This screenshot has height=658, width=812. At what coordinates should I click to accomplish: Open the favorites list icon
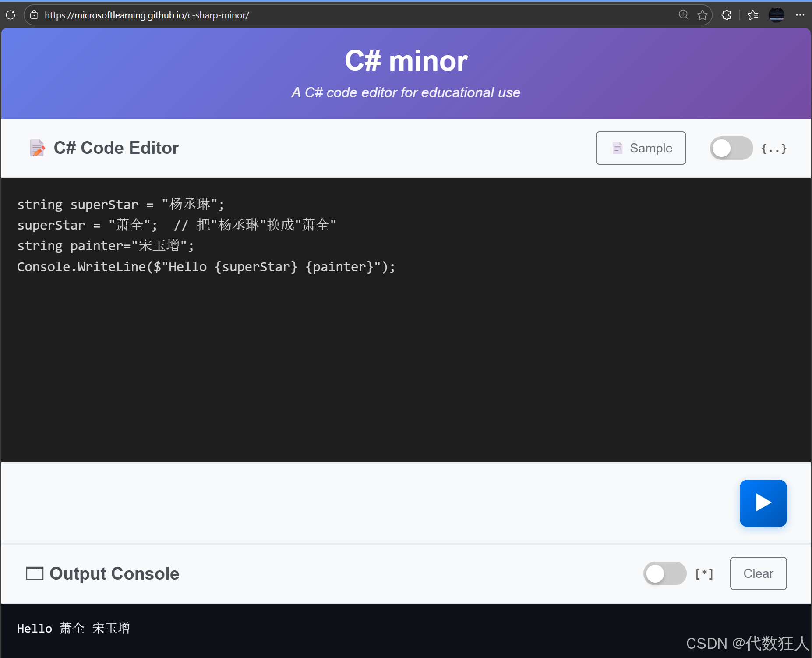753,15
